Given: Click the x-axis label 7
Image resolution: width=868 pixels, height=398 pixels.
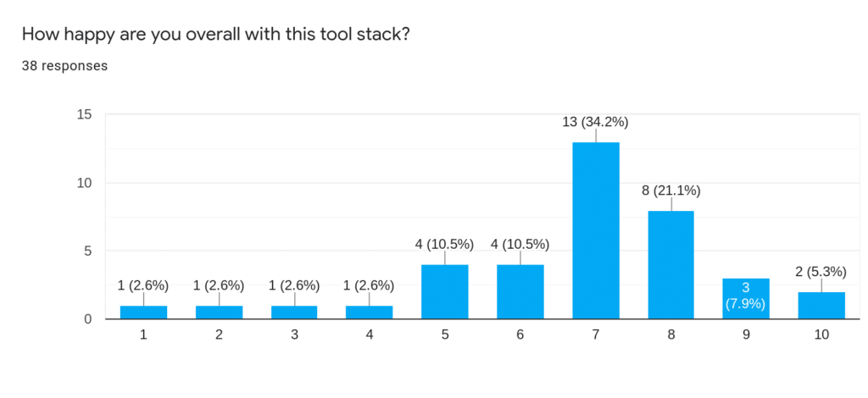Looking at the screenshot, I should 596,335.
